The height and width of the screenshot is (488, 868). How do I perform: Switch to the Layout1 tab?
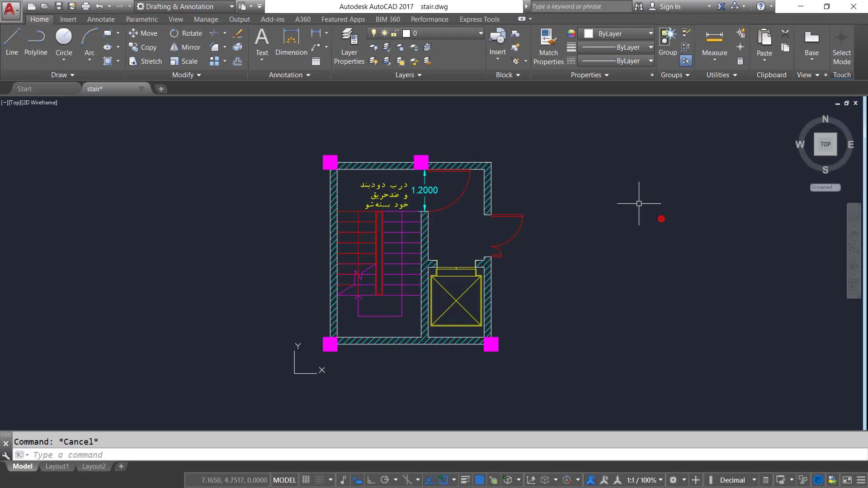(57, 466)
